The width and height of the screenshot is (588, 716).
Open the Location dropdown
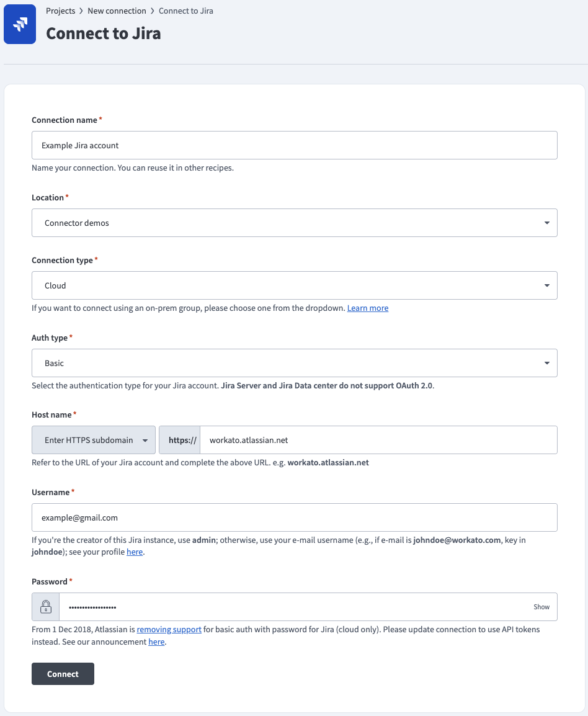(294, 222)
